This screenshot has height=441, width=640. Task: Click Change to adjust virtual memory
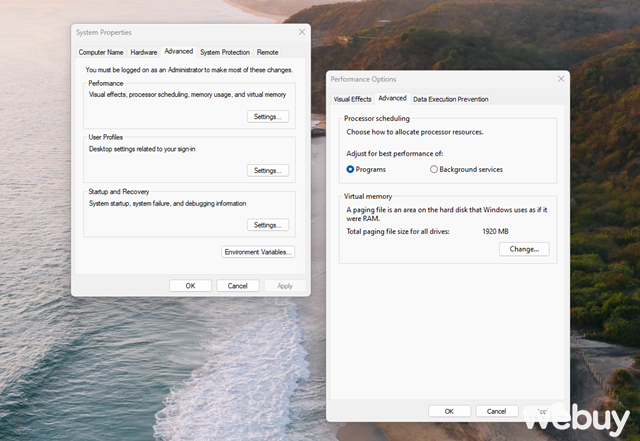(524, 249)
